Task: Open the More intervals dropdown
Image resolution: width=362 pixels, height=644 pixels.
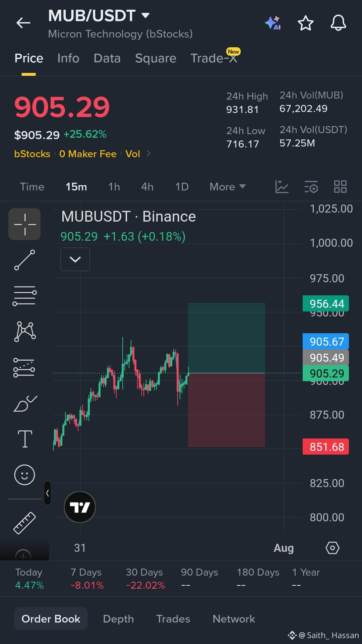Action: coord(228,187)
